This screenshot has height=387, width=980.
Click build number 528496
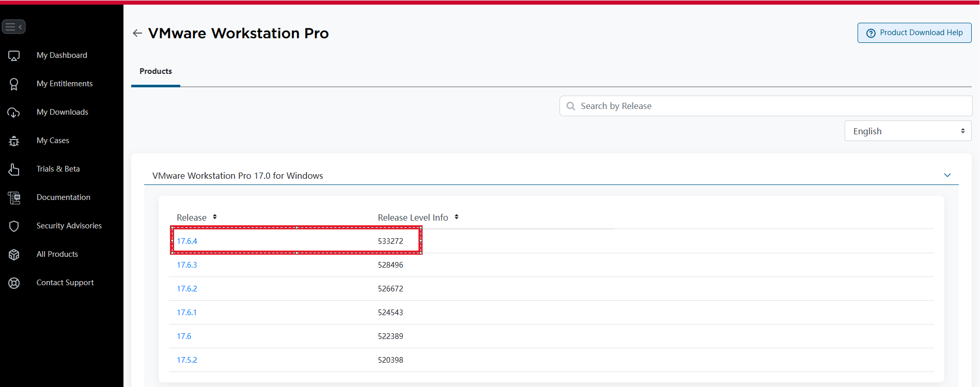pyautogui.click(x=391, y=265)
